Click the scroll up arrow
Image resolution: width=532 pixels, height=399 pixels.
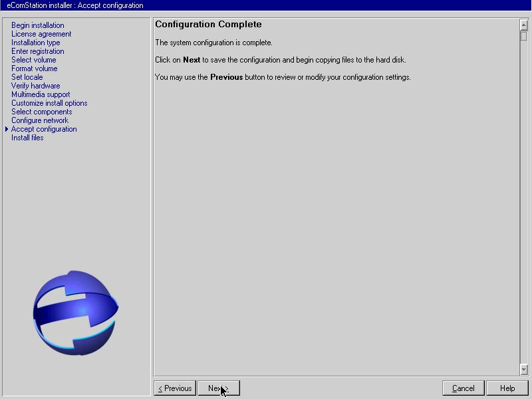tap(523, 25)
